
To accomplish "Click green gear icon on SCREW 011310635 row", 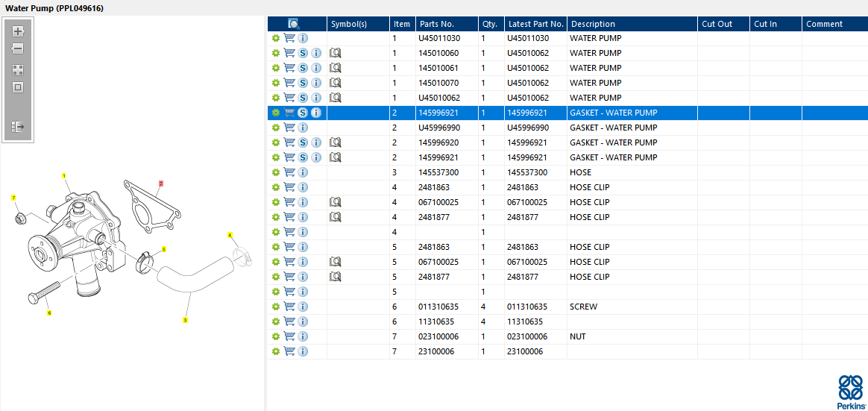I will [x=276, y=307].
